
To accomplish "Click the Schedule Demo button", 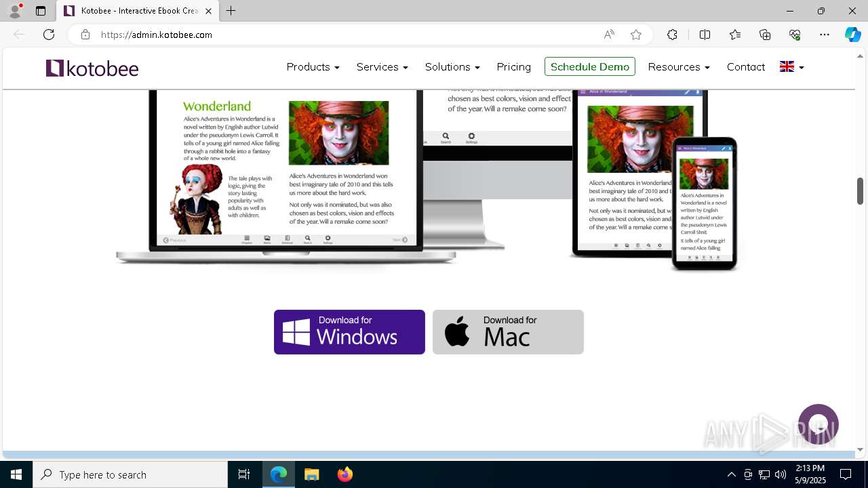I will point(590,66).
